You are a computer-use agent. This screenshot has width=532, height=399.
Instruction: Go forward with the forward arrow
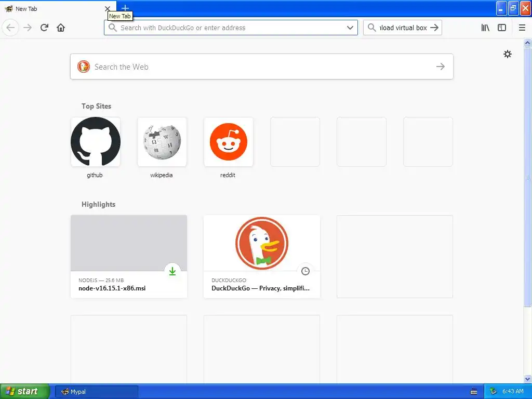pyautogui.click(x=28, y=28)
